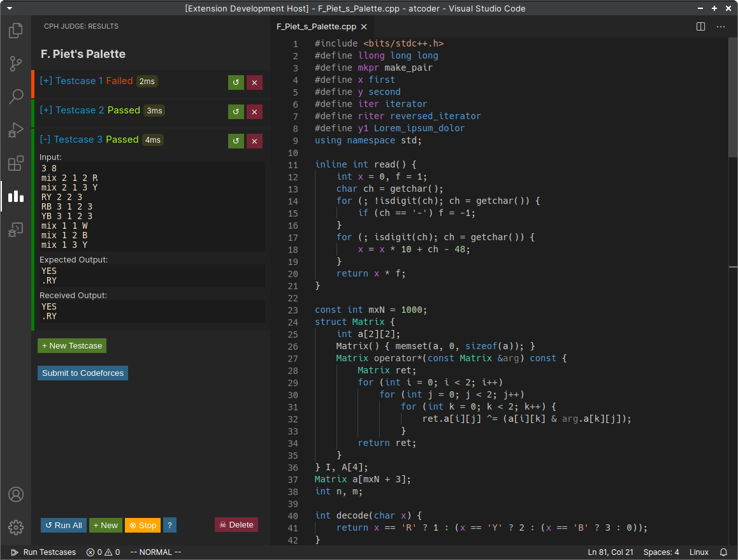Open the Source Control view

point(15,64)
